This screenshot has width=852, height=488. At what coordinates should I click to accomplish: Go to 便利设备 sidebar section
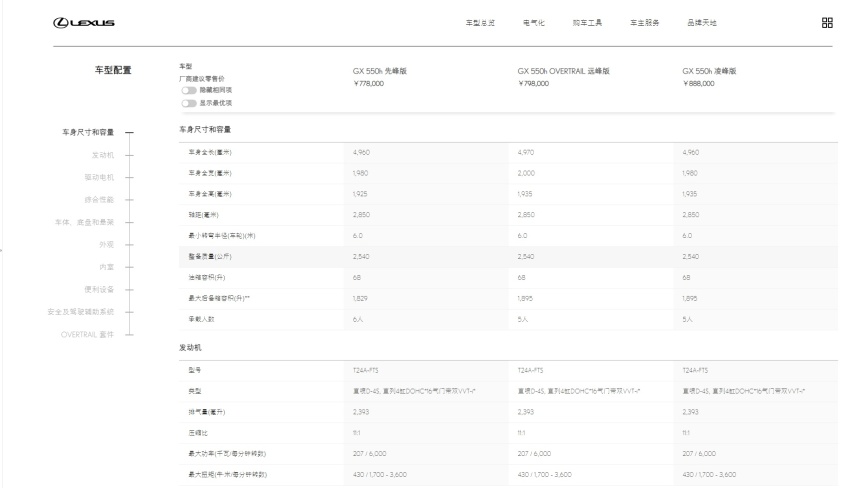pyautogui.click(x=102, y=289)
